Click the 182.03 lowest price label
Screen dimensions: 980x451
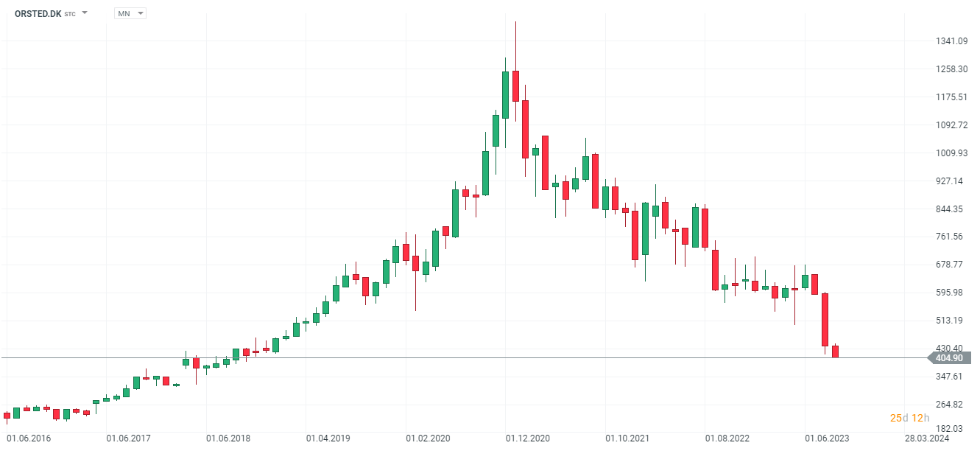click(x=951, y=428)
